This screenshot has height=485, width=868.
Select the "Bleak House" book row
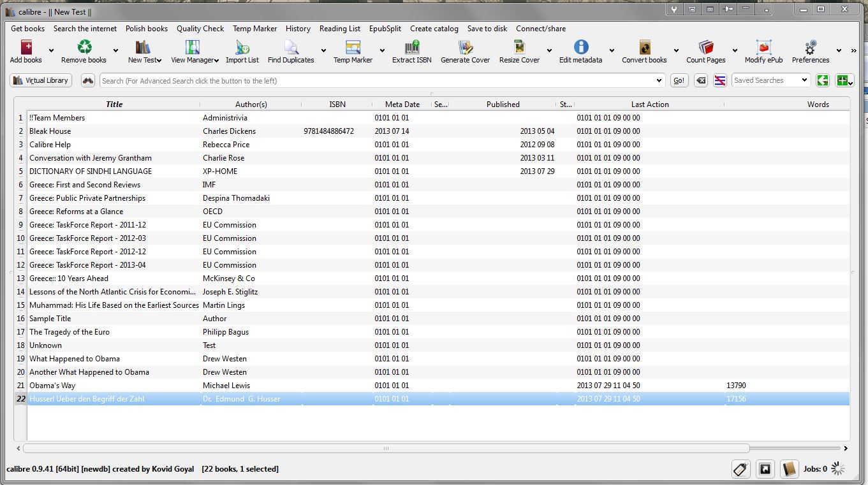pyautogui.click(x=438, y=131)
